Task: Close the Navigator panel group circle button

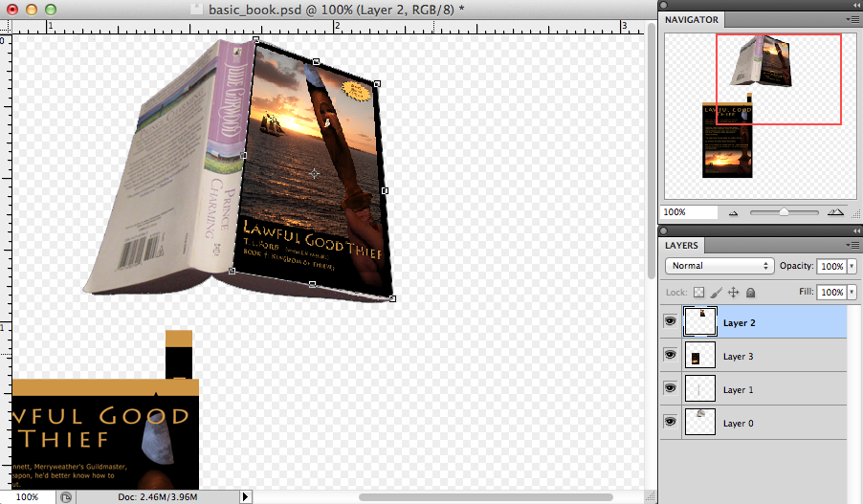Action: pos(664,5)
